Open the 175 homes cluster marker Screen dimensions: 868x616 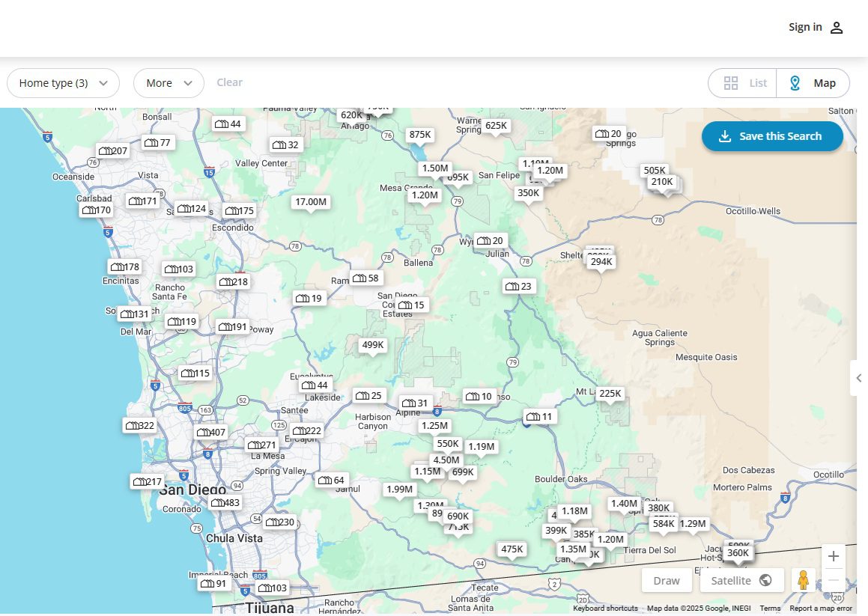(x=239, y=211)
